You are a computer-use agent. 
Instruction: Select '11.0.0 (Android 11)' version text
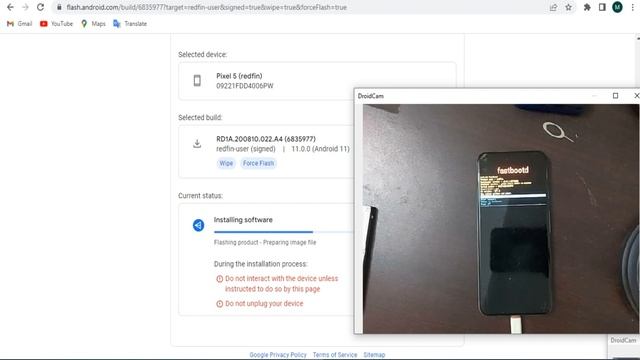(x=320, y=149)
